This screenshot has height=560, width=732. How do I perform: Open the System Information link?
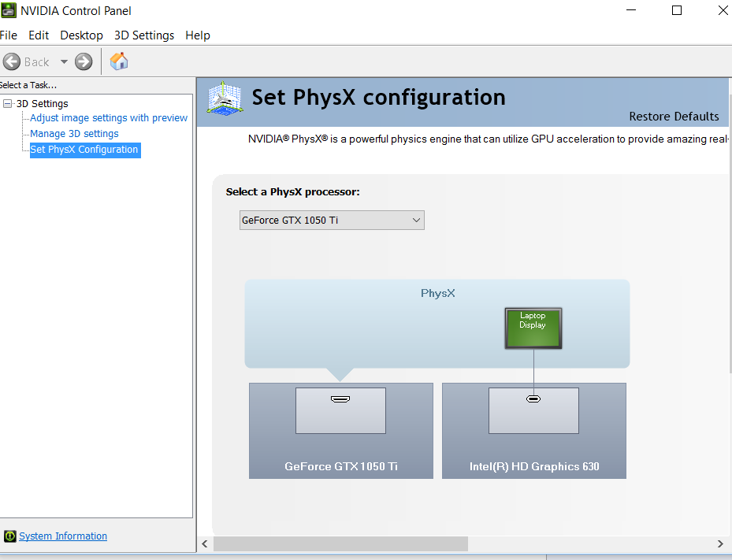(63, 536)
